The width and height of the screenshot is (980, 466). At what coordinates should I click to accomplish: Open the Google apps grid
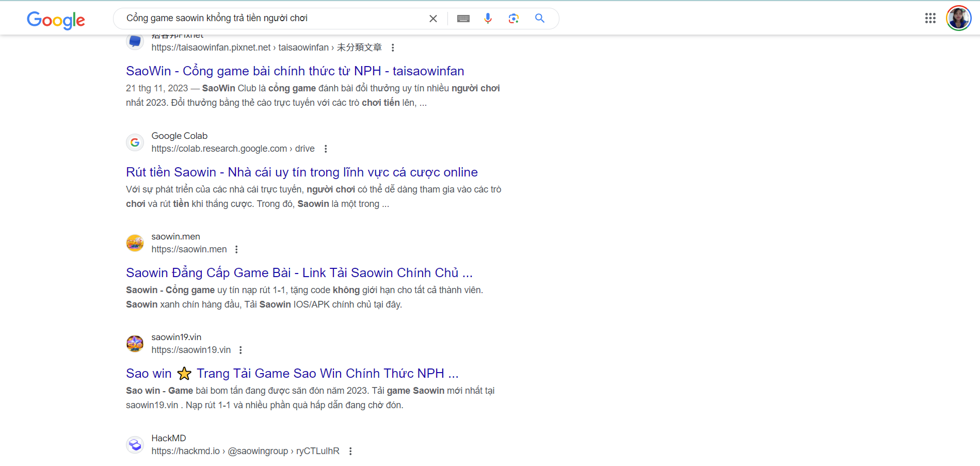click(930, 19)
